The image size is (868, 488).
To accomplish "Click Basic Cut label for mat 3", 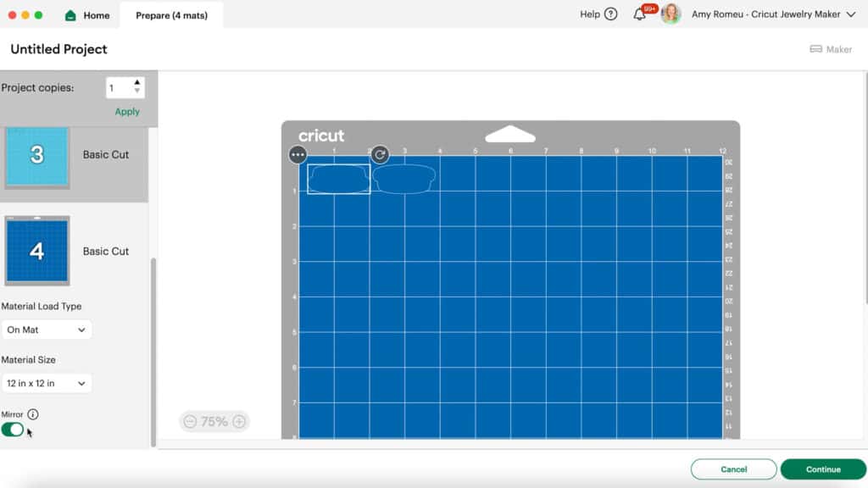I will click(x=106, y=155).
